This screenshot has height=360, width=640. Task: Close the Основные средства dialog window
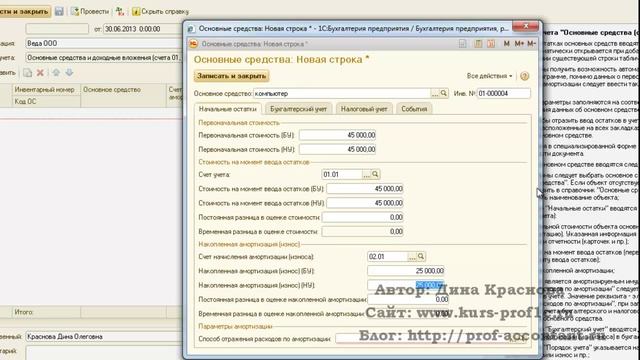[526, 26]
